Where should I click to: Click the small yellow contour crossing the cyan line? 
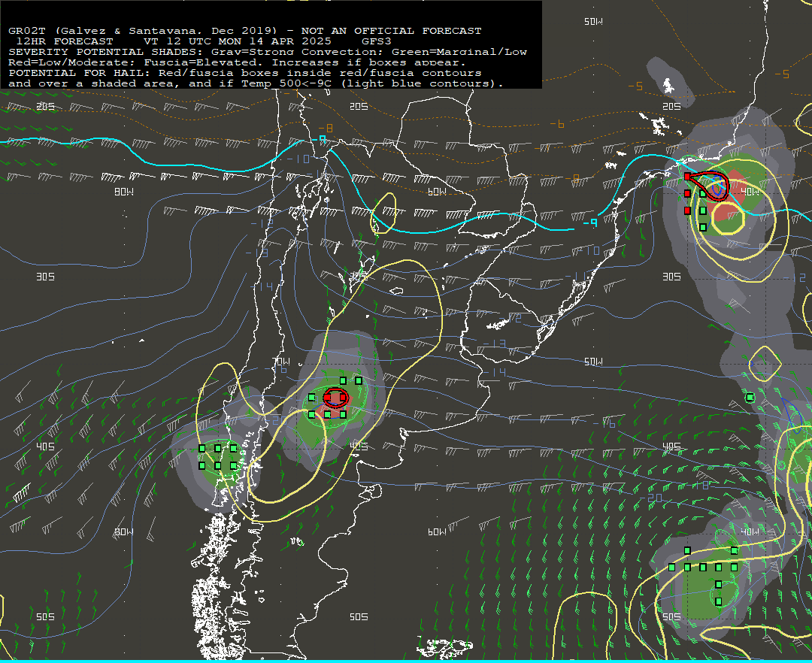pos(383,213)
